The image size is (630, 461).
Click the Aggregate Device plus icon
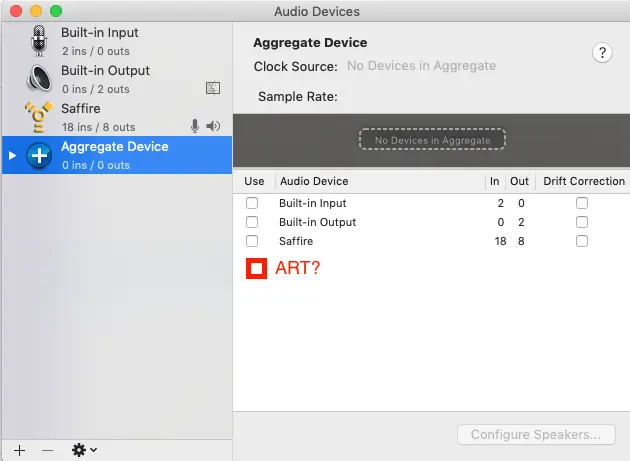pyautogui.click(x=40, y=155)
